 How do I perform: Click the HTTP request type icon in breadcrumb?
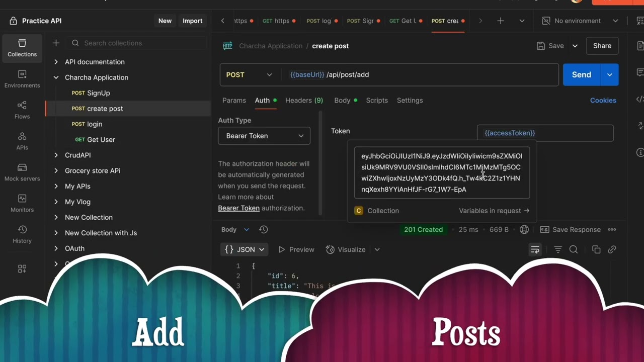pos(227,46)
